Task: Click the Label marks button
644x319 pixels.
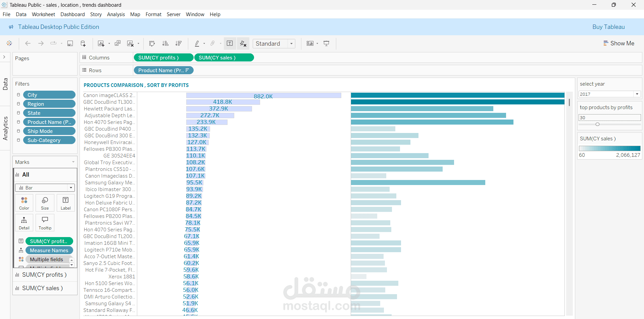Action: coord(66,203)
